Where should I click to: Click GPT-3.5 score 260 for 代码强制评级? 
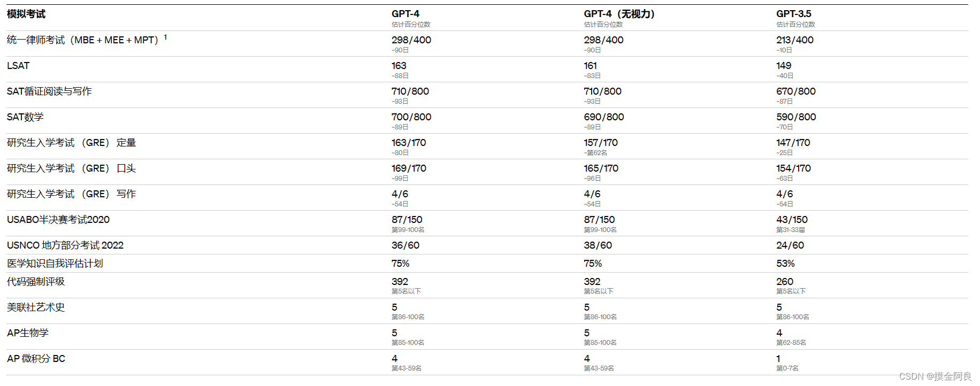pyautogui.click(x=785, y=282)
